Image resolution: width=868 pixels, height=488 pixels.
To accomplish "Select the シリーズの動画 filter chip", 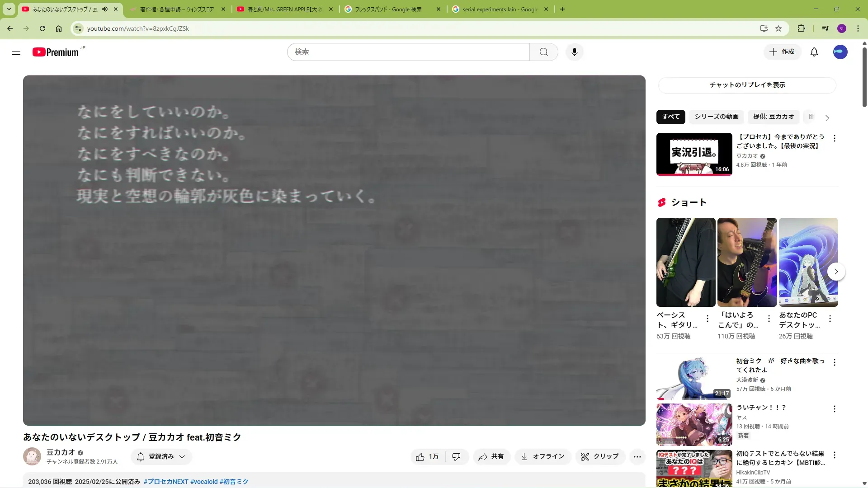I will (x=716, y=117).
